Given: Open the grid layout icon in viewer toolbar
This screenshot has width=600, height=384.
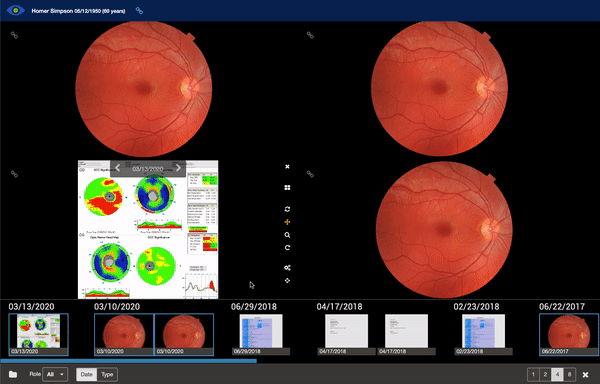Looking at the screenshot, I should (287, 187).
